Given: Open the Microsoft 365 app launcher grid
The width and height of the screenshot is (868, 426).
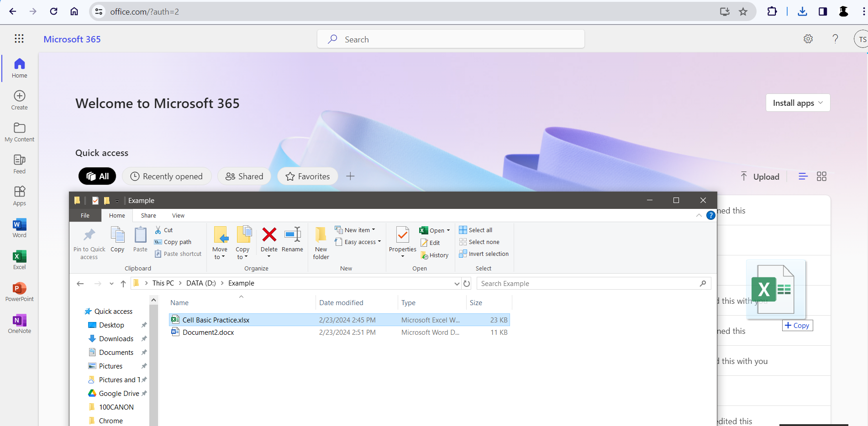Looking at the screenshot, I should tap(19, 39).
